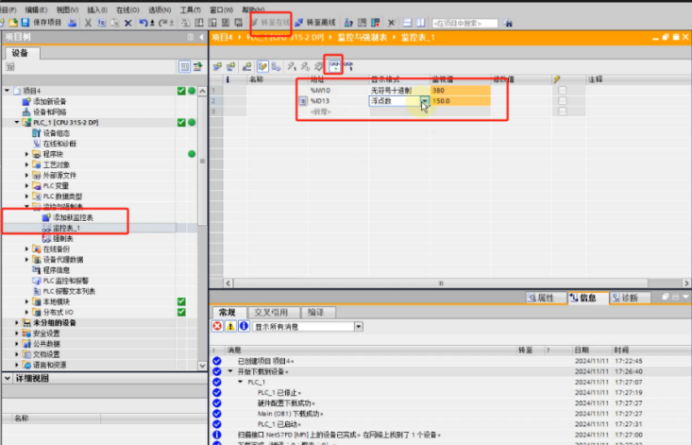Select Devices & networks (设备和网络) tree item
692x445 pixels.
point(44,112)
